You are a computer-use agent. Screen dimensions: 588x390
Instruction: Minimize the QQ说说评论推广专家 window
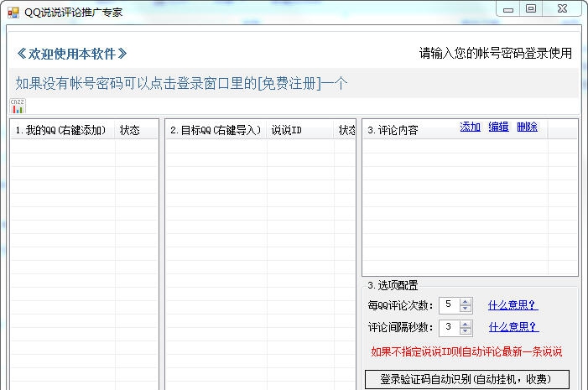pyautogui.click(x=508, y=9)
